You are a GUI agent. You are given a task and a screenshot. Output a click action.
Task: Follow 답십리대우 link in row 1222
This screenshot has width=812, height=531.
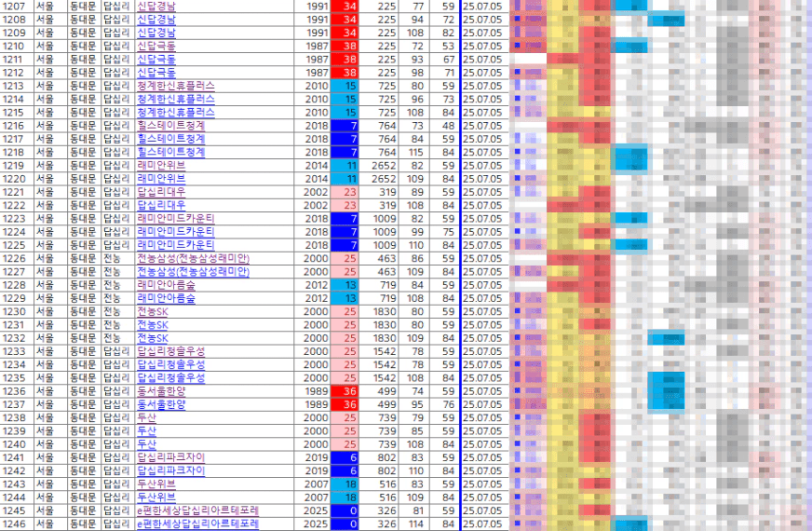click(x=161, y=205)
